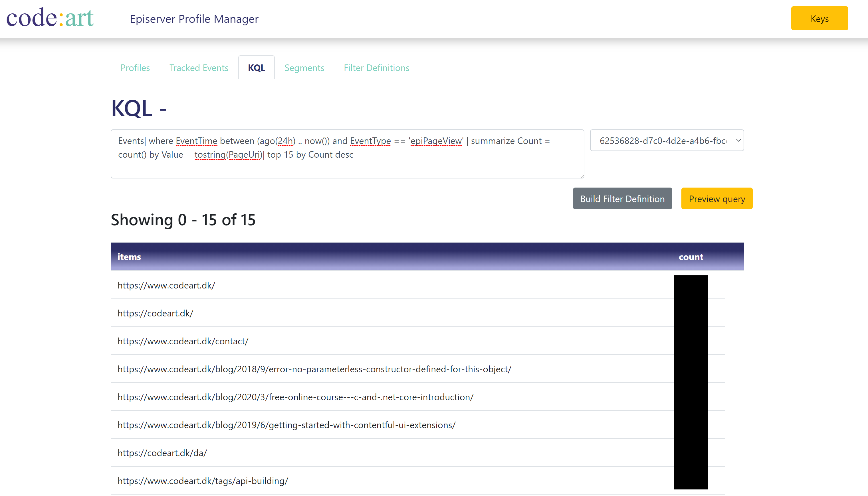Viewport: 868px width, 496px height.
Task: Click the Keys button
Action: click(x=819, y=19)
